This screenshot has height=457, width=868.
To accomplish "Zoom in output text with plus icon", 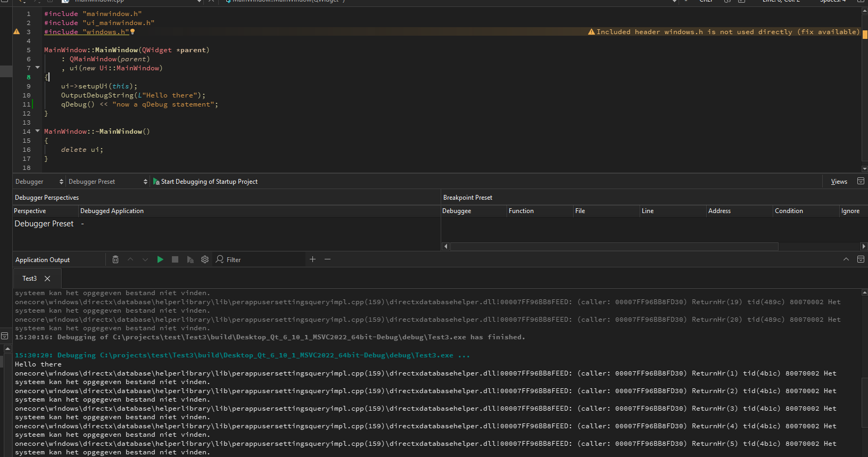I will pos(313,259).
